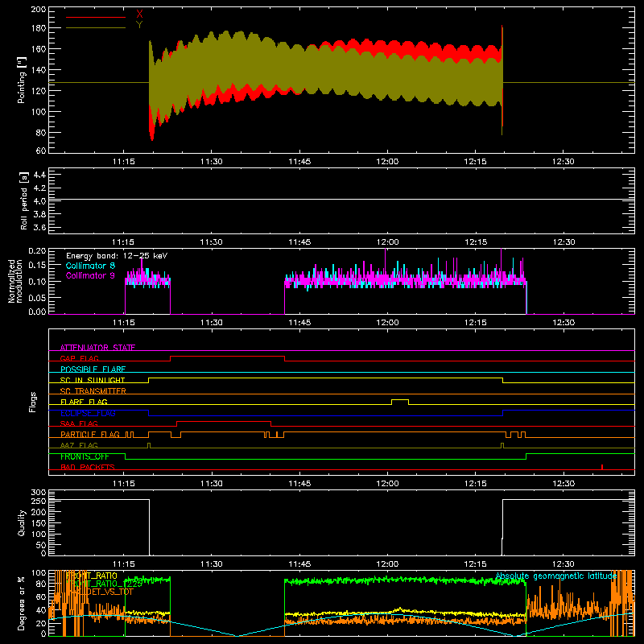644x644 pixels.
Task: Click the 'Degrees or %' axis title
Action: 21,603
